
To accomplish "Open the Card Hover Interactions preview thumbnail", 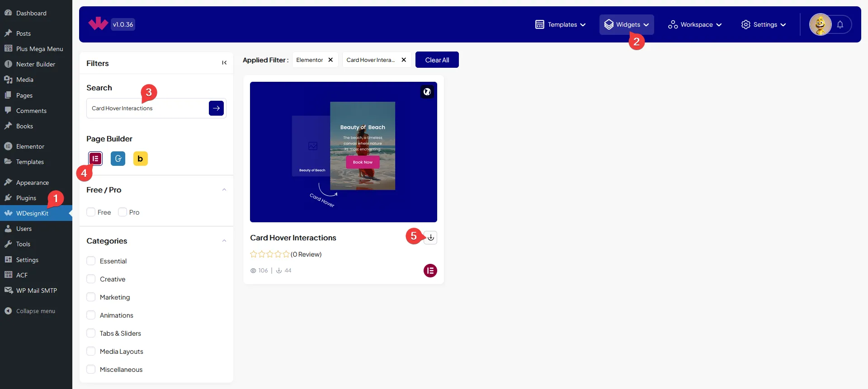I will (343, 152).
